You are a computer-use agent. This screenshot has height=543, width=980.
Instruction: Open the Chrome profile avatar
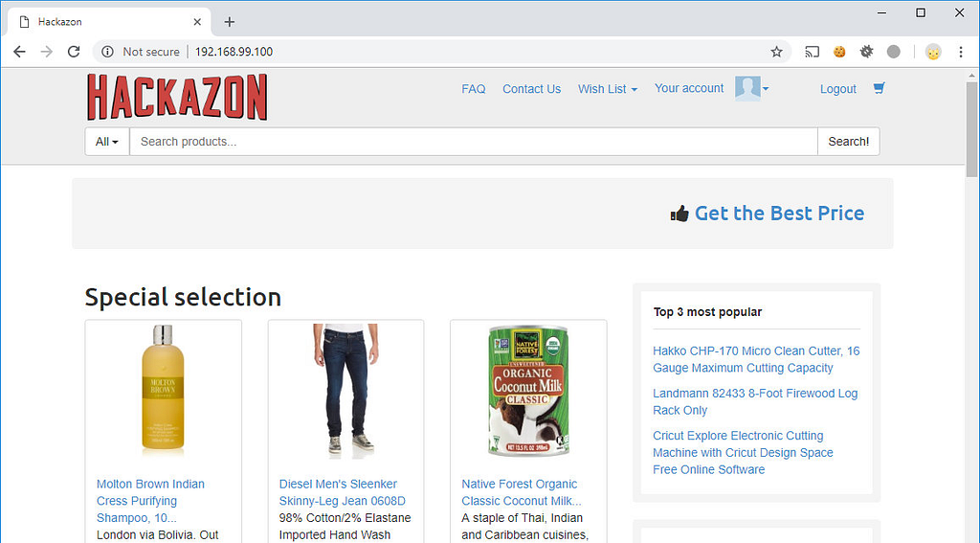933,52
